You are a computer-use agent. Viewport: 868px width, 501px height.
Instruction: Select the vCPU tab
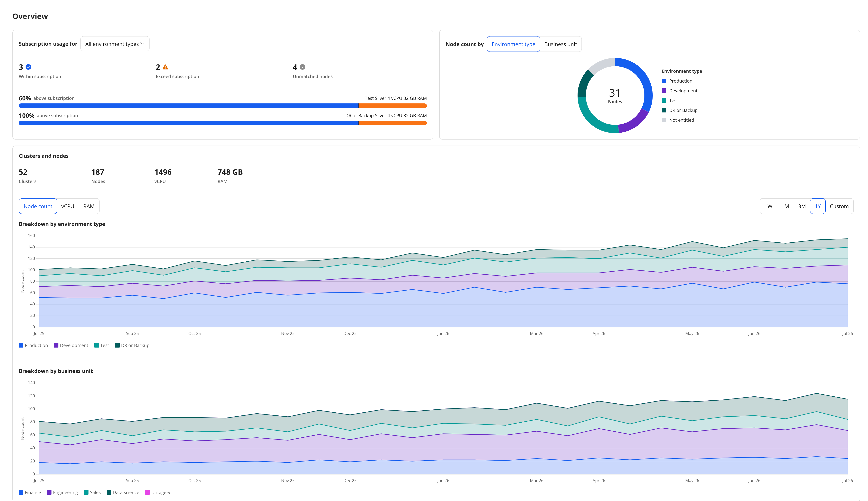68,206
